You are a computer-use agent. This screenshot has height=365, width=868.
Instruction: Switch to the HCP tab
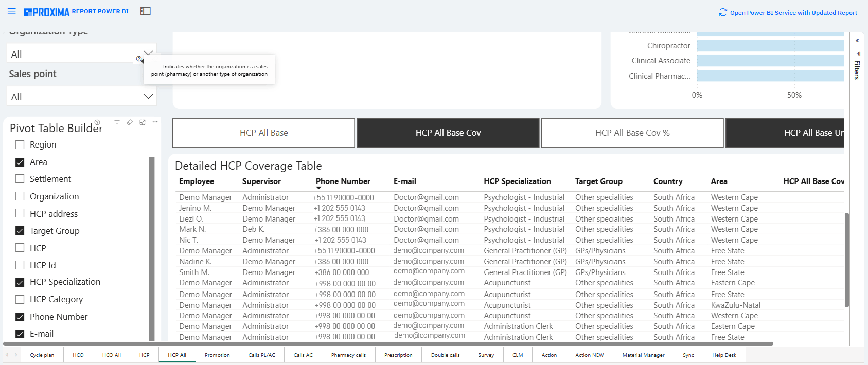click(145, 355)
